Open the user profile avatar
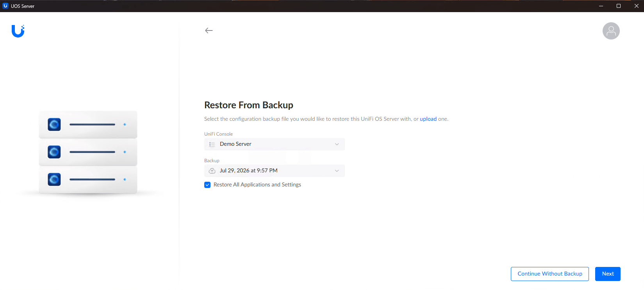Image resolution: width=644 pixels, height=290 pixels. (x=611, y=31)
